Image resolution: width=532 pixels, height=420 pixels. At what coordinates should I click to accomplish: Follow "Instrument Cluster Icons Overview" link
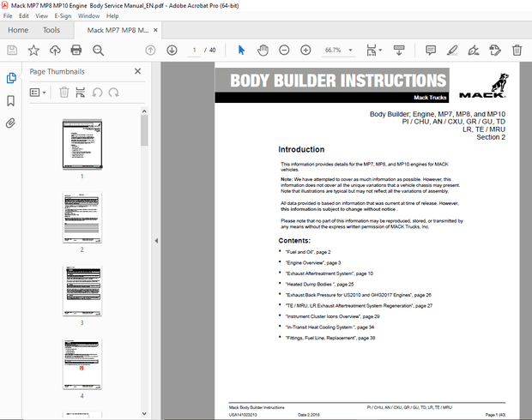tap(333, 316)
